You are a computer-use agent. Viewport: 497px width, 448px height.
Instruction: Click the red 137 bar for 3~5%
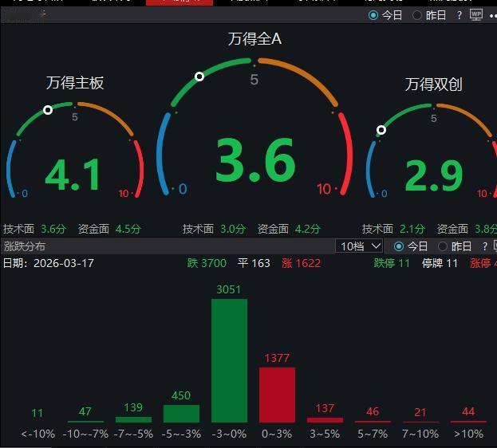tap(325, 420)
